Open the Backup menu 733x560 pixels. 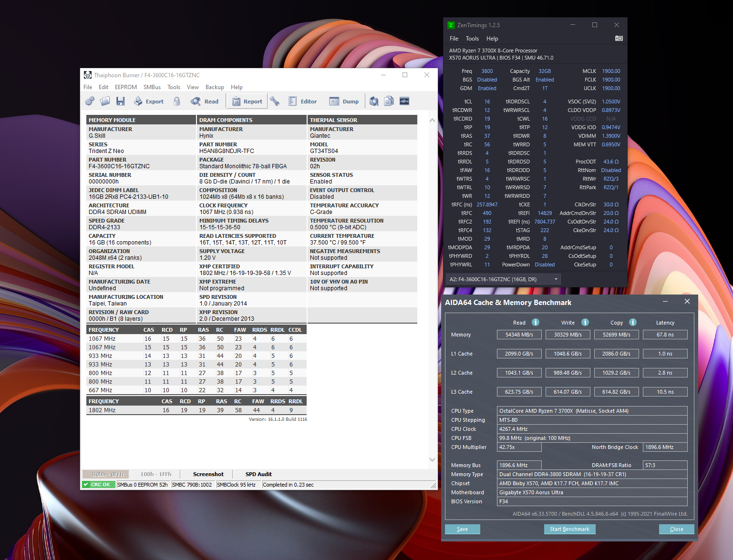[215, 87]
